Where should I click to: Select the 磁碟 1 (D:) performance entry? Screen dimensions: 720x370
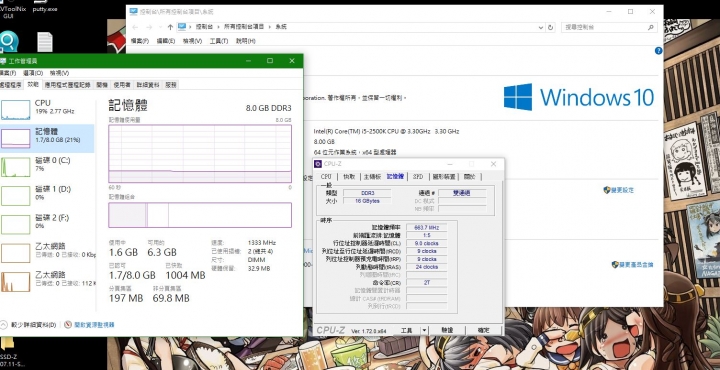[x=47, y=195]
